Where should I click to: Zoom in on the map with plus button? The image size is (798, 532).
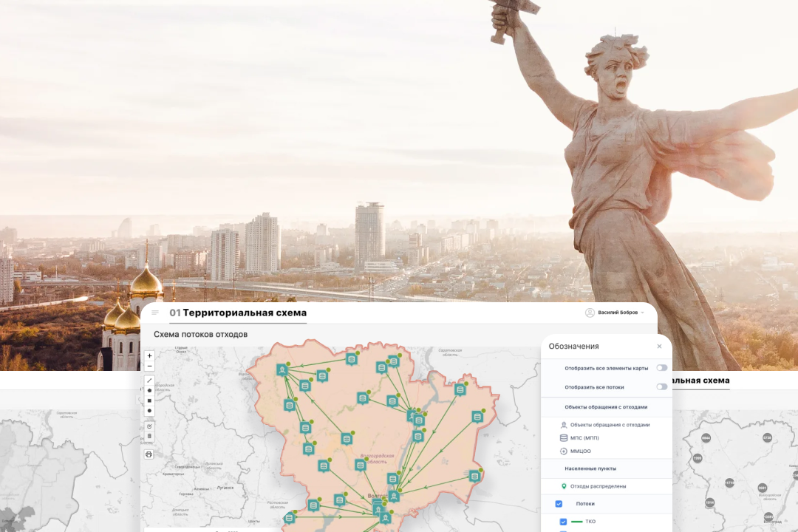point(149,356)
